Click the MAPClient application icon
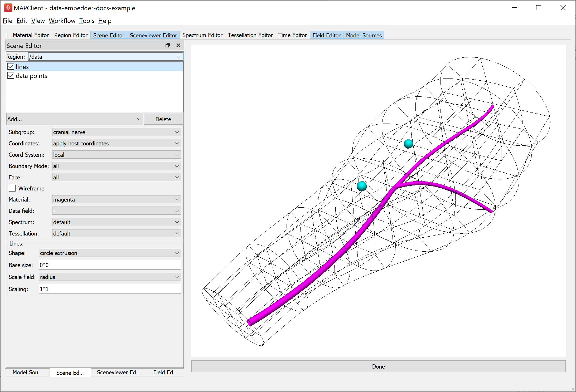 8,8
